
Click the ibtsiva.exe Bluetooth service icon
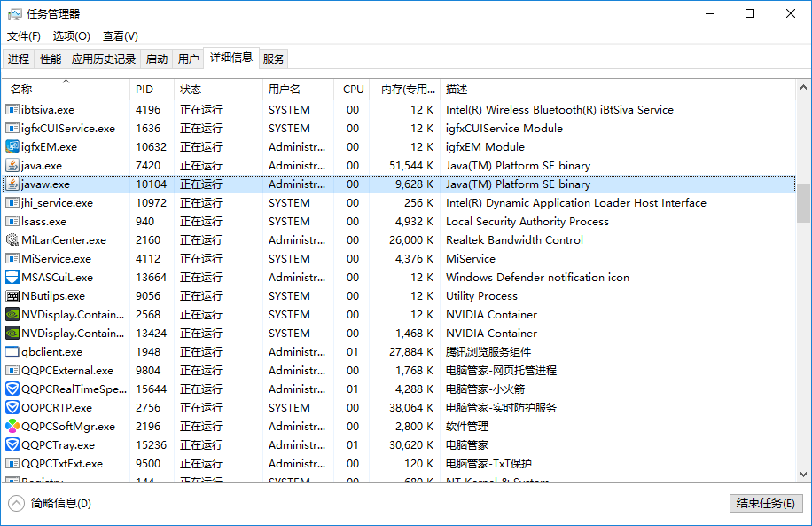[11, 109]
